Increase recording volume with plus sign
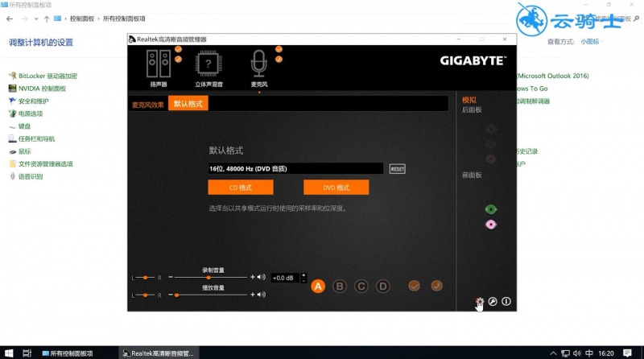The width and height of the screenshot is (644, 359). point(253,277)
